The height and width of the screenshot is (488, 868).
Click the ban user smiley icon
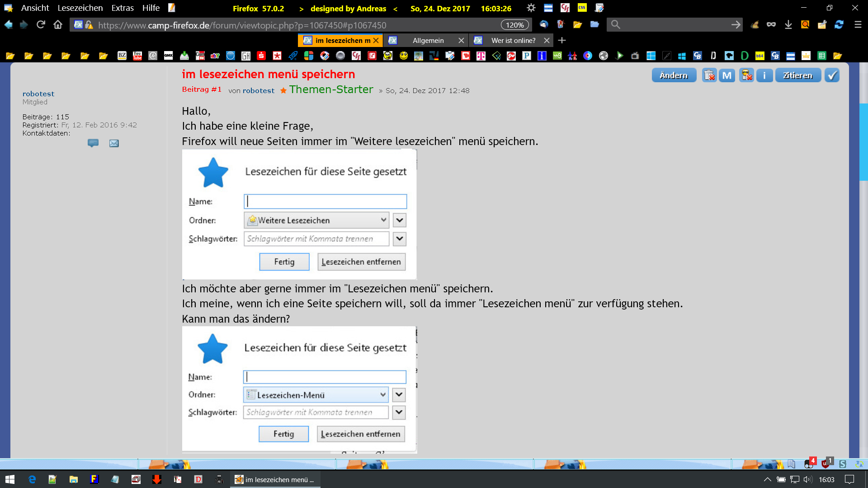(x=746, y=75)
